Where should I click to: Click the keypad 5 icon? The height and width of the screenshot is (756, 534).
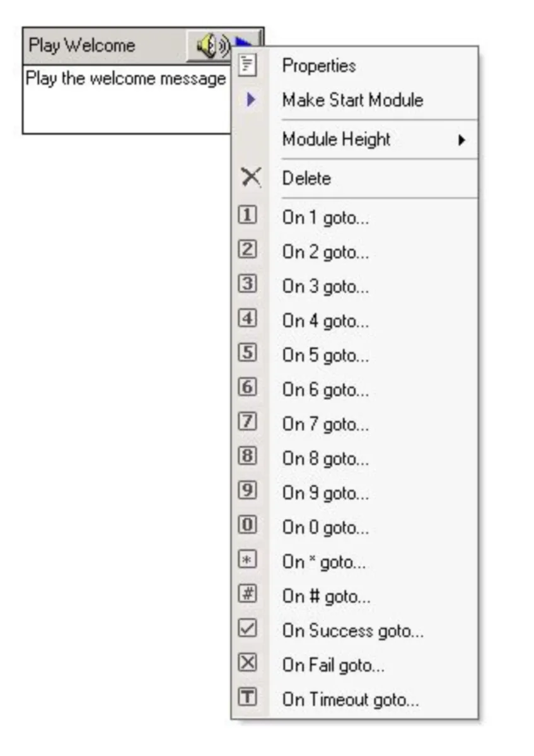coord(248,353)
